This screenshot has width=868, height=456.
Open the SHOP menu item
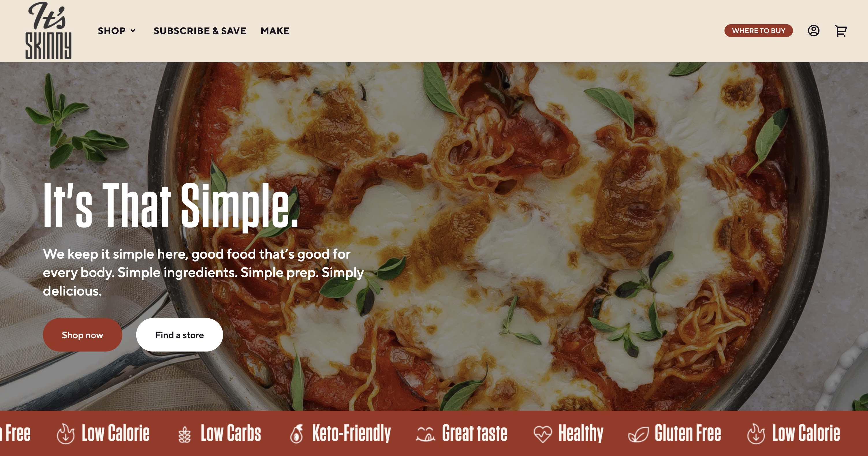pos(111,31)
